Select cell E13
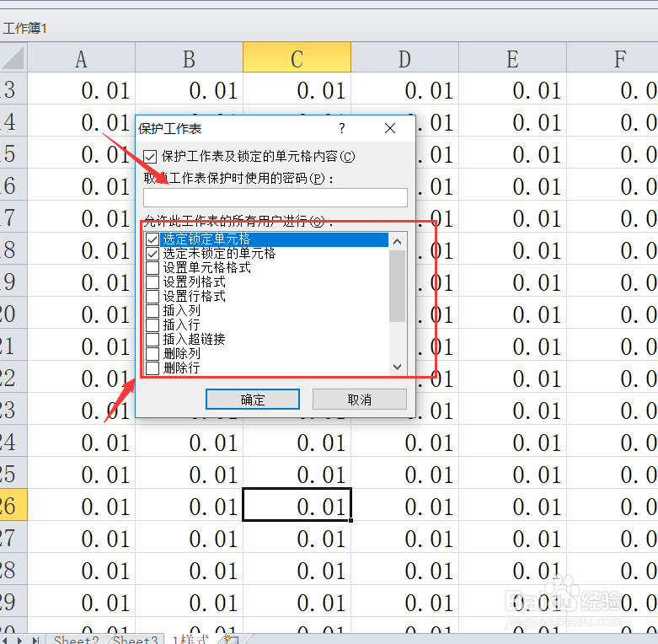This screenshot has height=644, width=658. pyautogui.click(x=512, y=89)
